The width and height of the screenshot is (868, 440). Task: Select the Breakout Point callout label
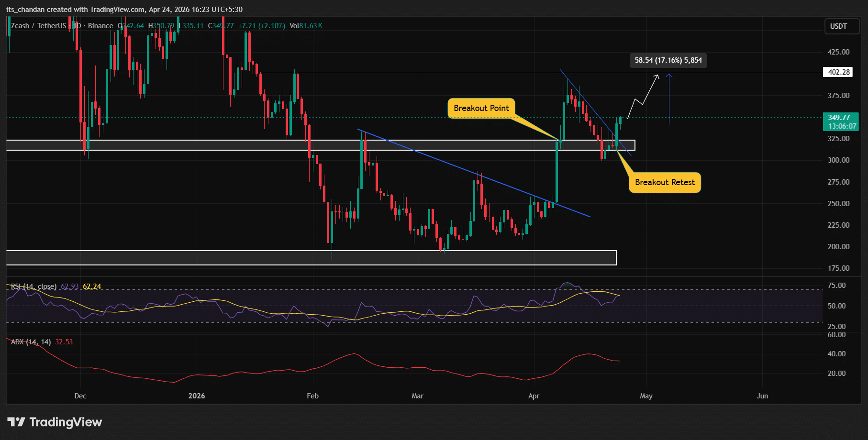pyautogui.click(x=481, y=108)
